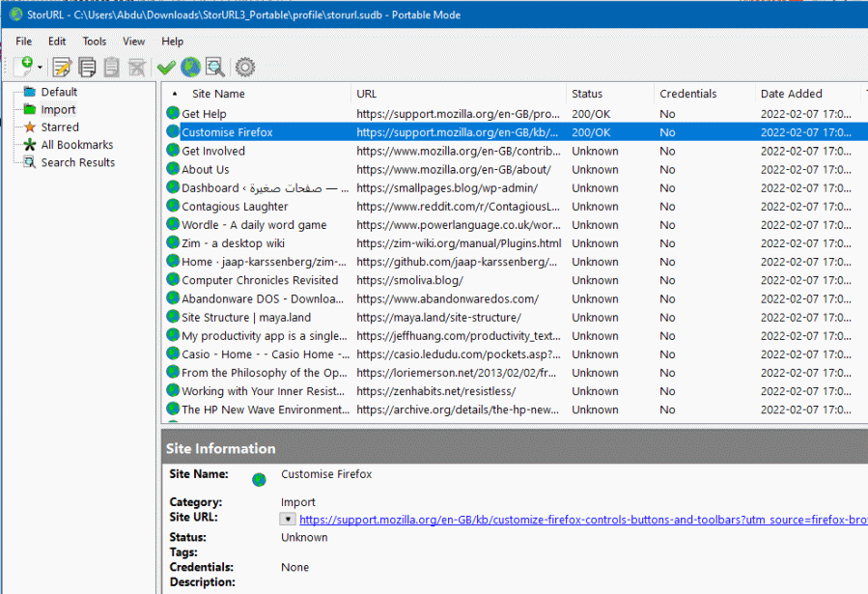868x594 pixels.
Task: Show Search Results category
Action: click(x=77, y=162)
